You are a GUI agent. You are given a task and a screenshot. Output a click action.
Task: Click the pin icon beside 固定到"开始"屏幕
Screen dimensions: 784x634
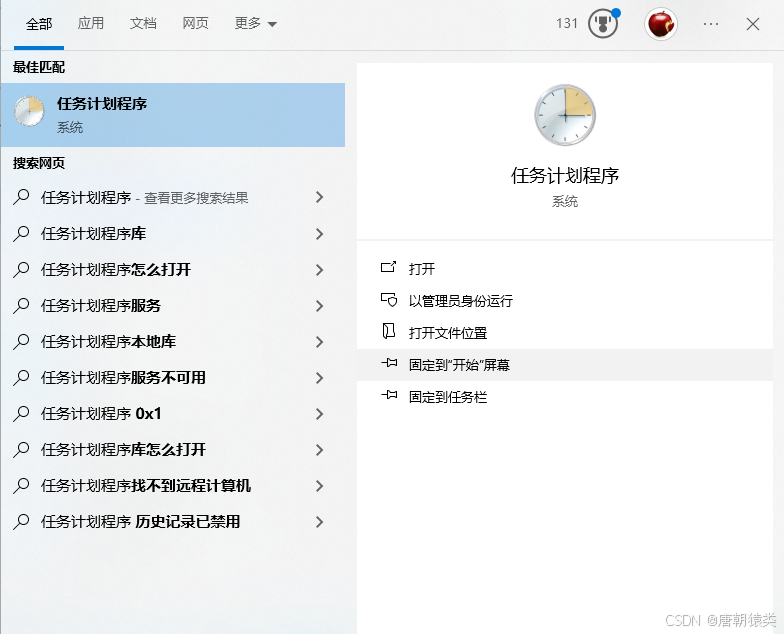coord(388,364)
